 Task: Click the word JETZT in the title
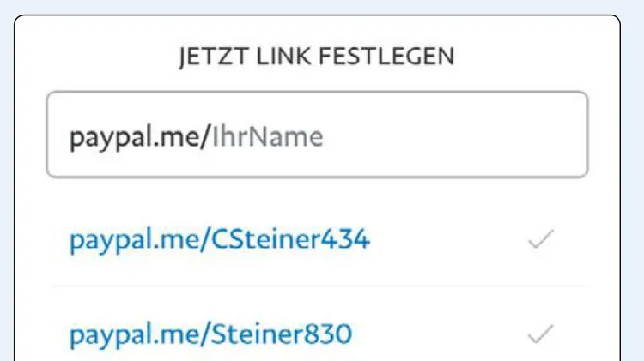tap(214, 57)
